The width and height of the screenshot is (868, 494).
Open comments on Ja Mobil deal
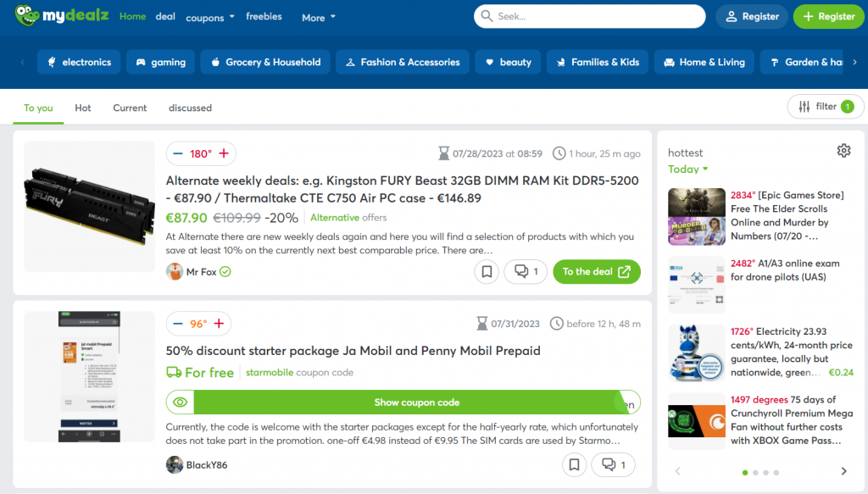point(614,464)
